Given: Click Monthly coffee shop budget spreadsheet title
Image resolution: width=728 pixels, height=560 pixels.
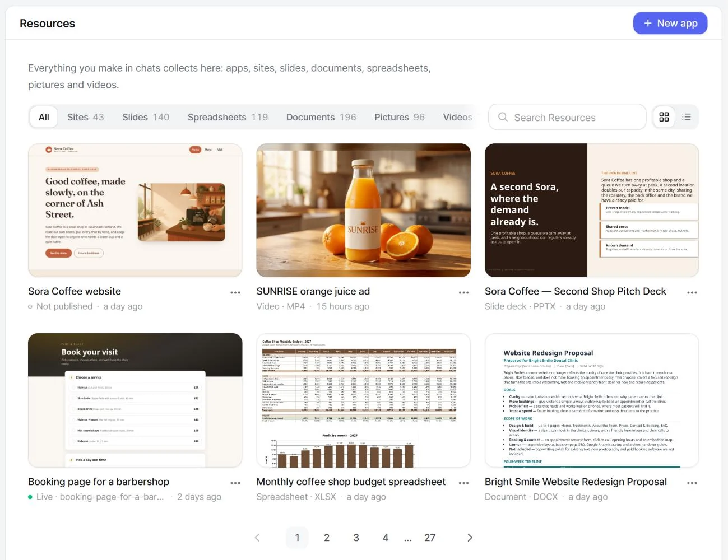Looking at the screenshot, I should (351, 482).
